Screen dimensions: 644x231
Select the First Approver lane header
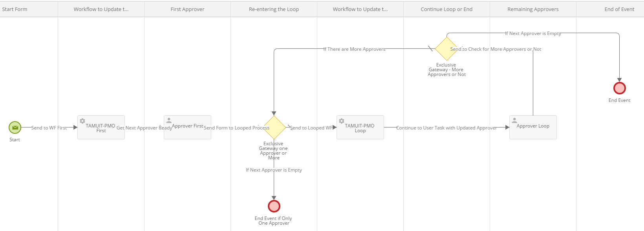click(187, 9)
